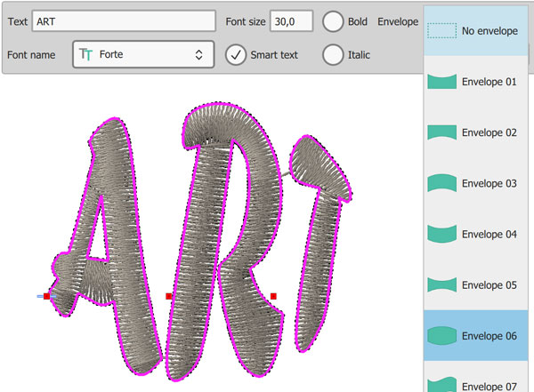The image size is (534, 392).
Task: Click the Font name dropdown arrows
Action: click(x=199, y=54)
